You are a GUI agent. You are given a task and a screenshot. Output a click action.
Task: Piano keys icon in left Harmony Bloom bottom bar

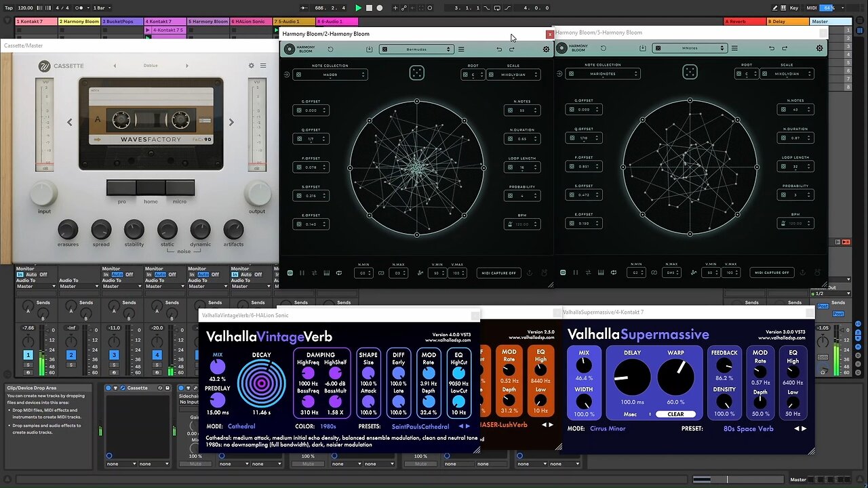[327, 273]
